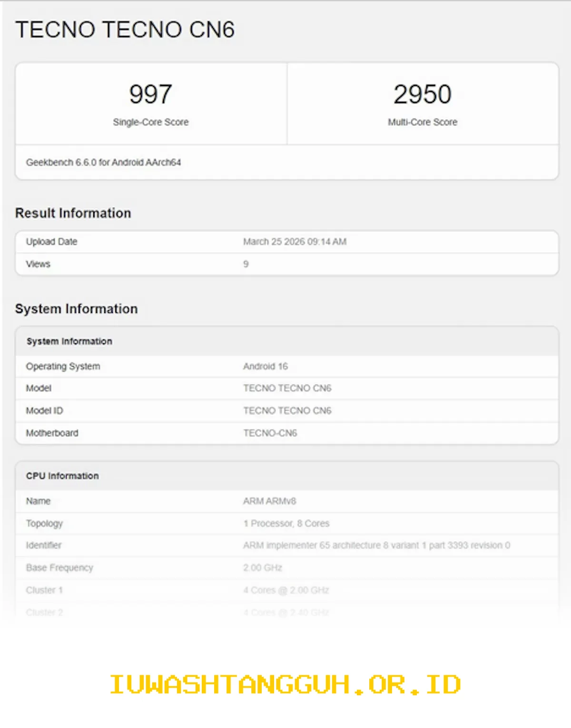Select the 2.00 GHz base frequency value
Viewport: 571px width, 728px height.
pos(263,567)
